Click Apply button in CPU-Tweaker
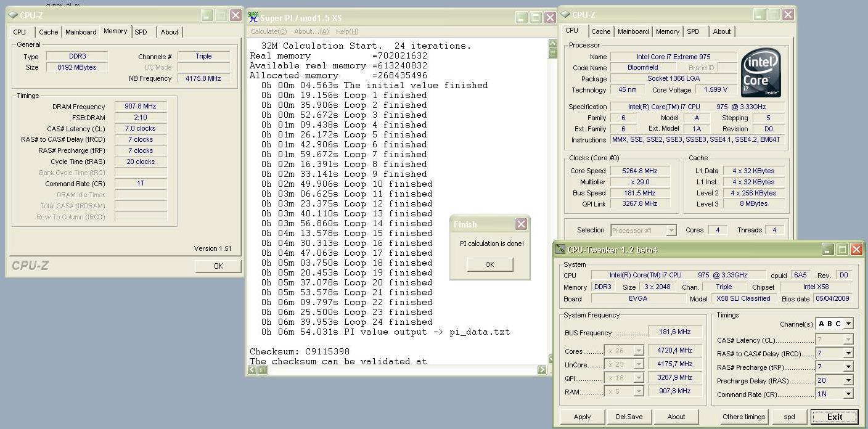The height and width of the screenshot is (429, 868). pyautogui.click(x=582, y=417)
